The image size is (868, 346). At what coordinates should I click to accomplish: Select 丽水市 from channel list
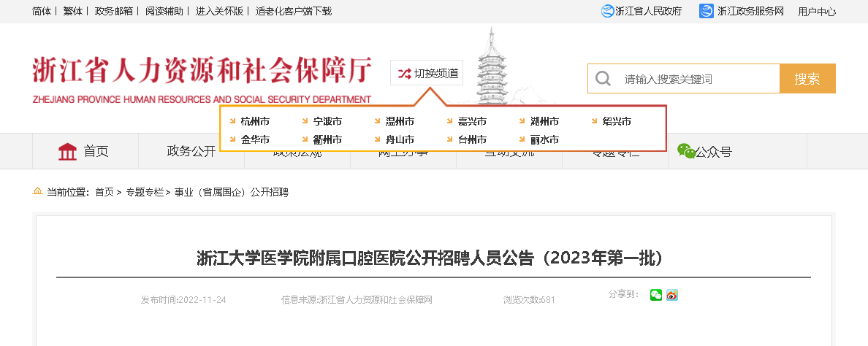click(x=545, y=140)
